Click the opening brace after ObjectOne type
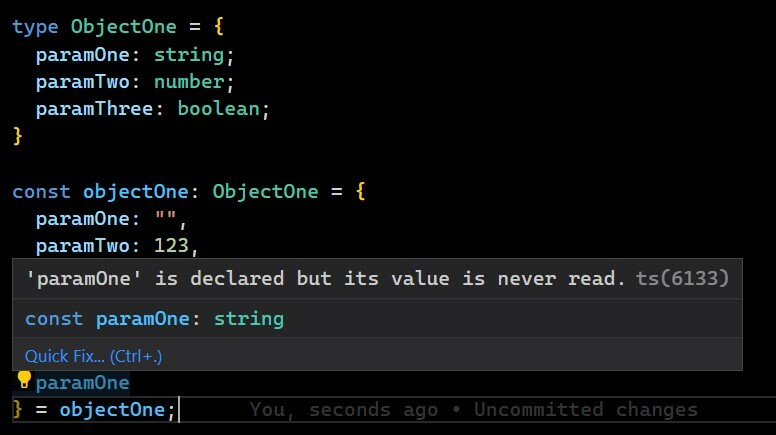The width and height of the screenshot is (776, 435). 219,27
